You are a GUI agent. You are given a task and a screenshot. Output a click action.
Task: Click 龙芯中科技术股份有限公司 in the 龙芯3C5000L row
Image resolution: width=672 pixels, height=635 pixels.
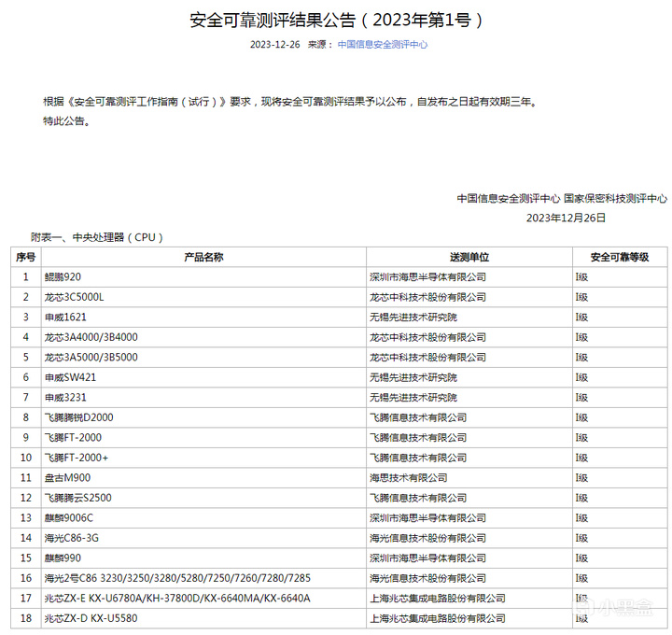click(427, 297)
